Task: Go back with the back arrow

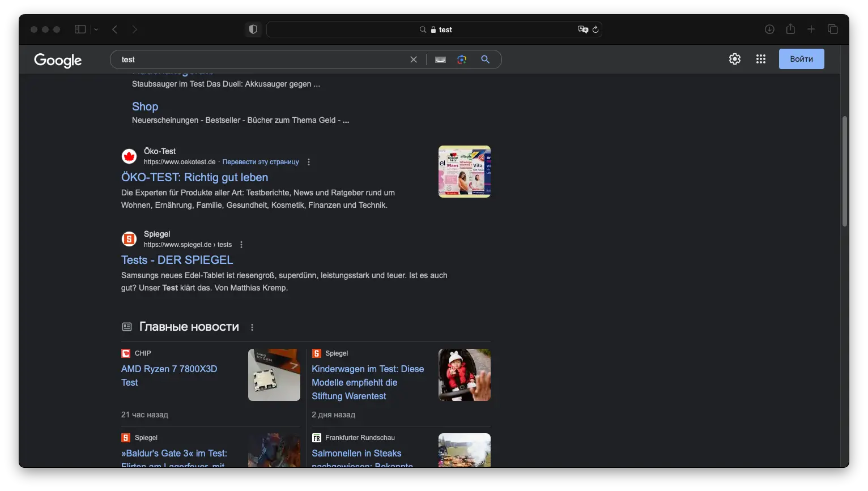Action: point(114,29)
